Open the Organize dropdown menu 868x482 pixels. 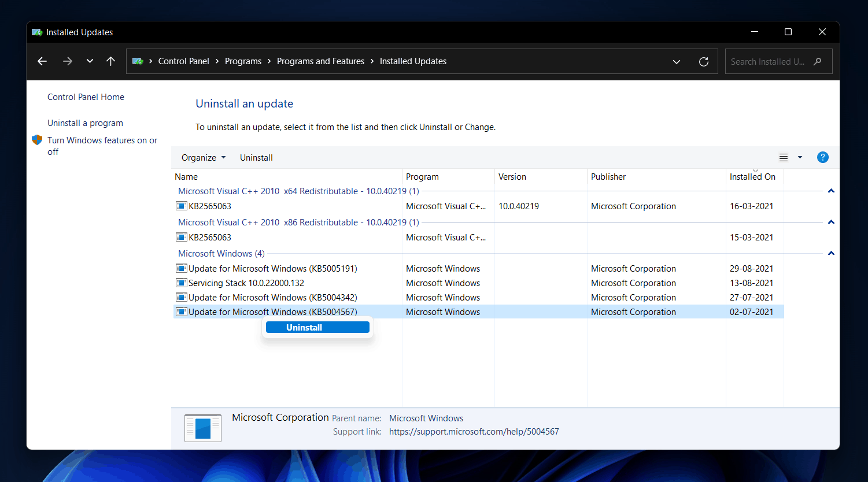(203, 158)
